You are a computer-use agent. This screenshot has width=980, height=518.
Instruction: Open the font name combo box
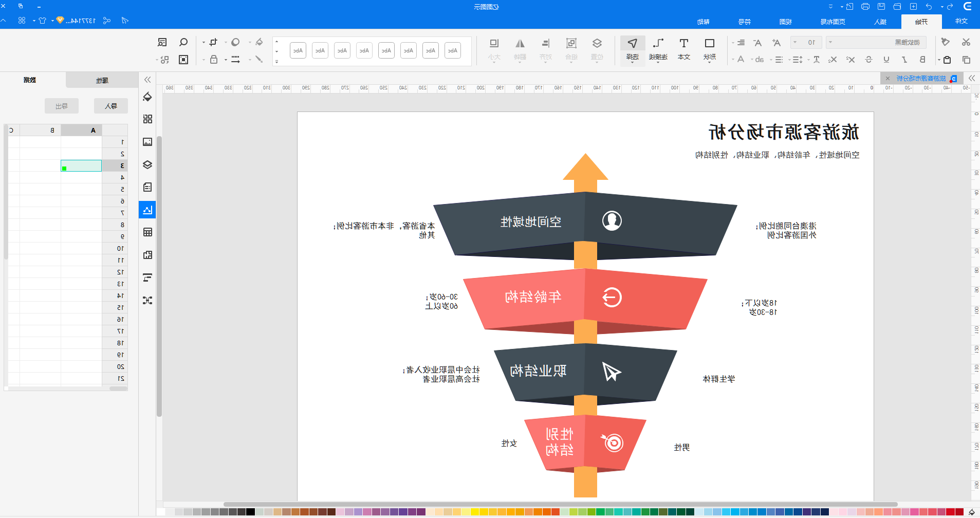(876, 42)
